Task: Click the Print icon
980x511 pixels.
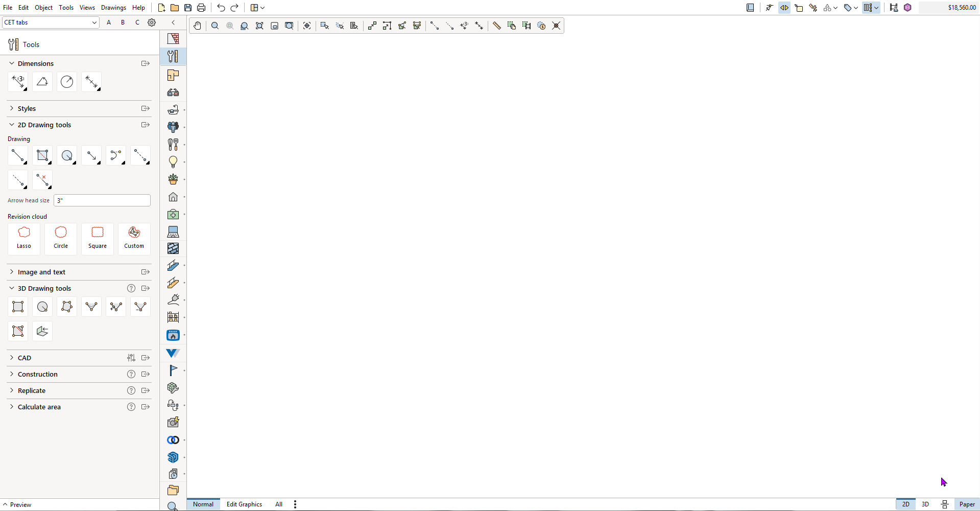Action: coord(201,8)
